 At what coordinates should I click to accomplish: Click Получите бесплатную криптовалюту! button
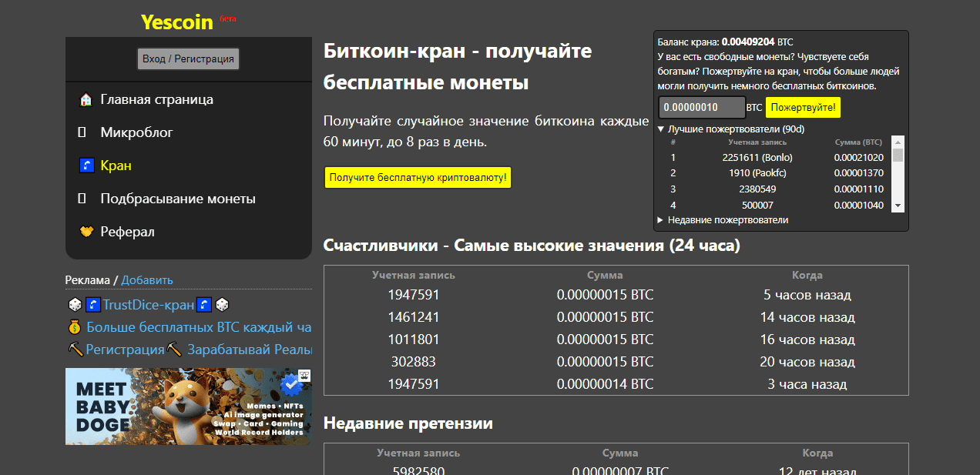[418, 177]
